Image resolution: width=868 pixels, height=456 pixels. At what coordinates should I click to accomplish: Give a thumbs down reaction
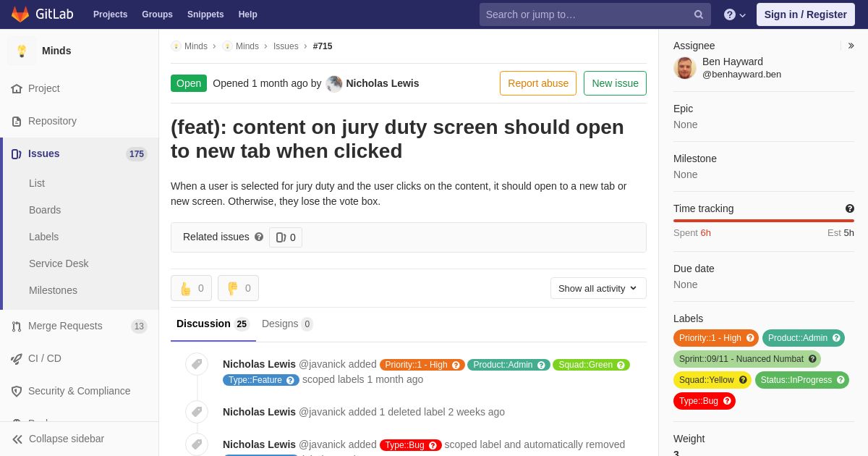pos(238,288)
